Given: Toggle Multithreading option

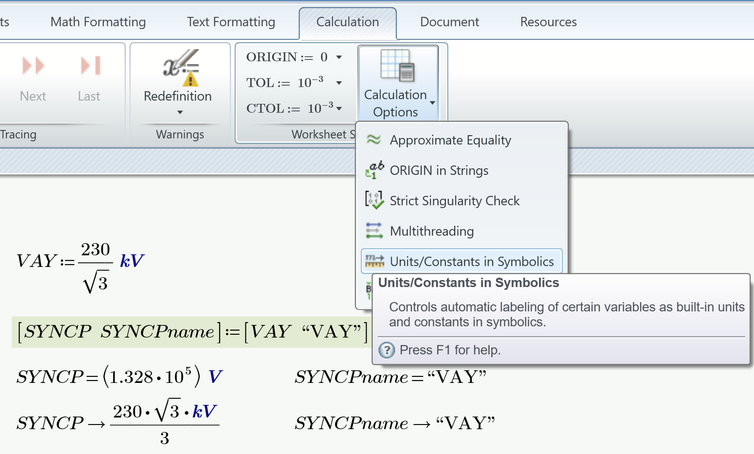Looking at the screenshot, I should (461, 231).
